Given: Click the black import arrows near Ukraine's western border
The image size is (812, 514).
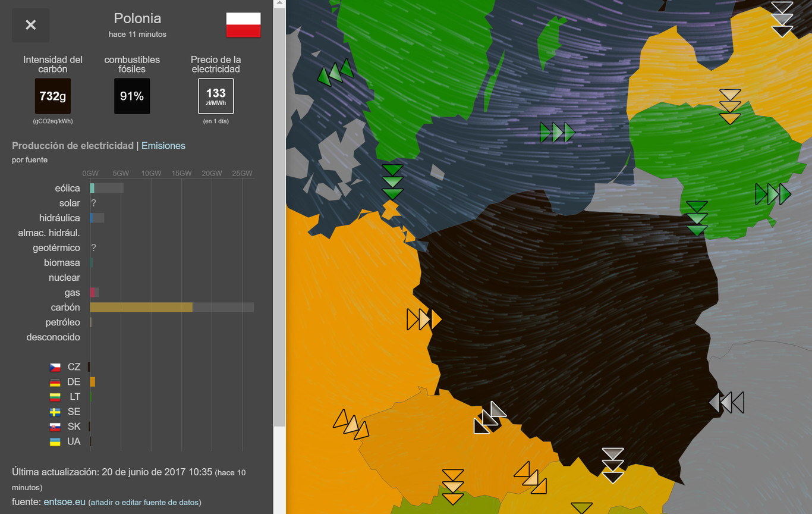Looking at the screenshot, I should tap(728, 402).
